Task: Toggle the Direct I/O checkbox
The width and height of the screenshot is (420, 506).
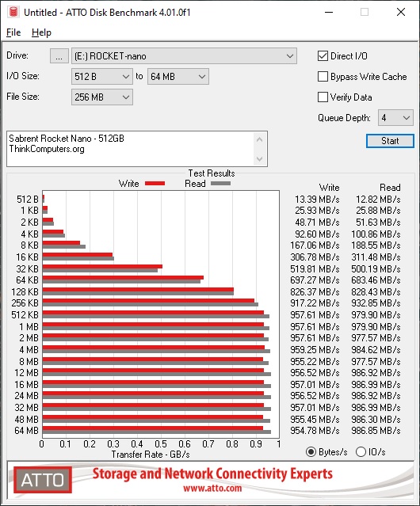Action: click(x=323, y=56)
